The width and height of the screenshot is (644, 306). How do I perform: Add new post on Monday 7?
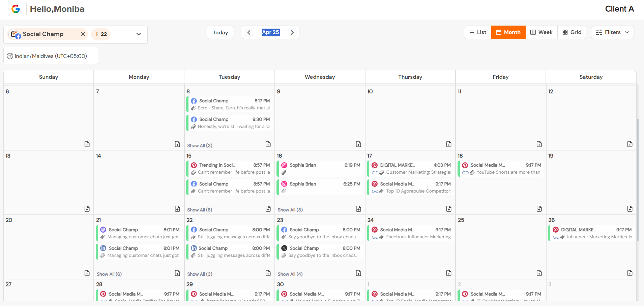[177, 144]
